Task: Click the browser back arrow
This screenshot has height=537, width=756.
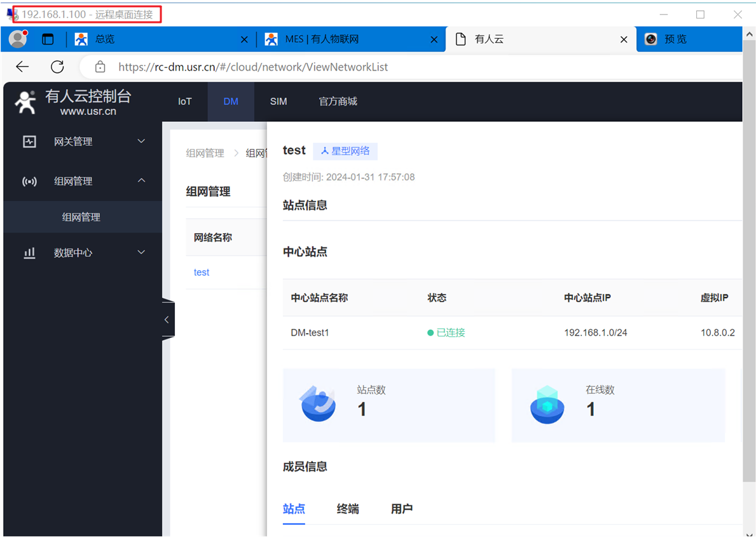Action: pyautogui.click(x=22, y=67)
